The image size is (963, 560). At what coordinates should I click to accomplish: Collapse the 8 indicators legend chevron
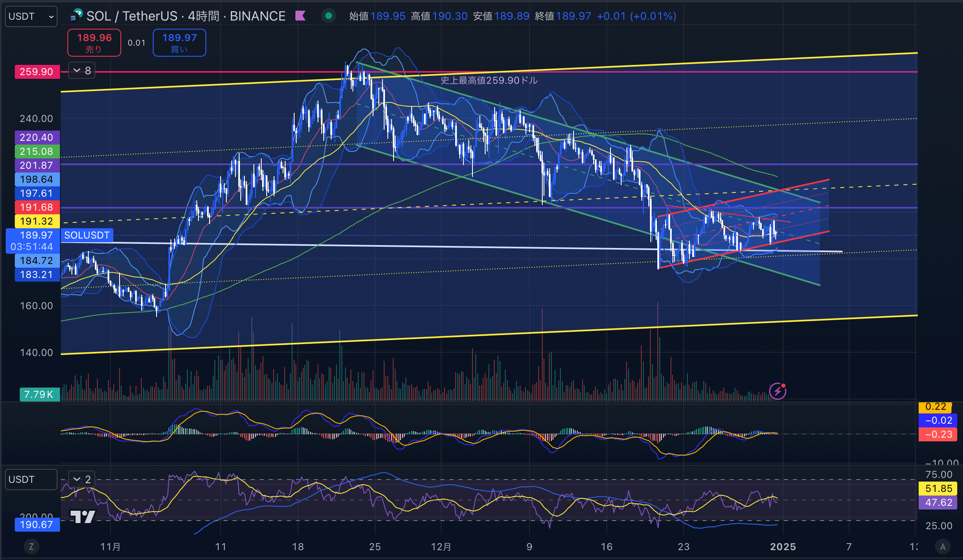coord(81,71)
